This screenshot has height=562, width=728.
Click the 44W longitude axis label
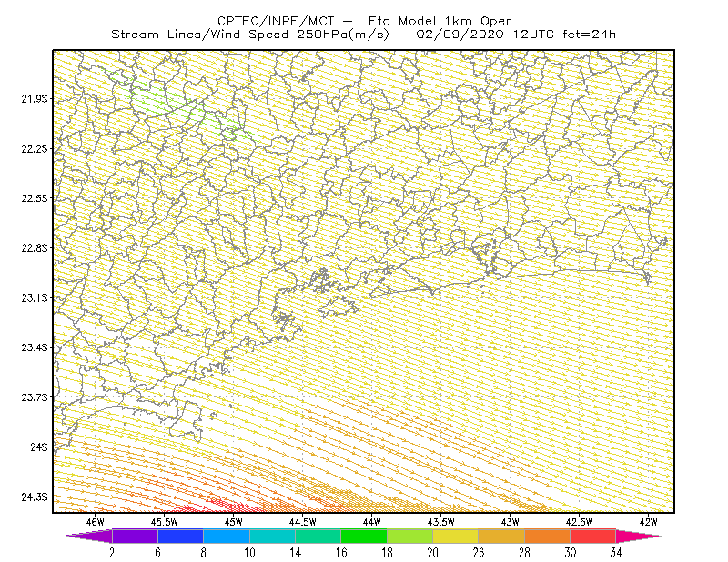(x=372, y=522)
